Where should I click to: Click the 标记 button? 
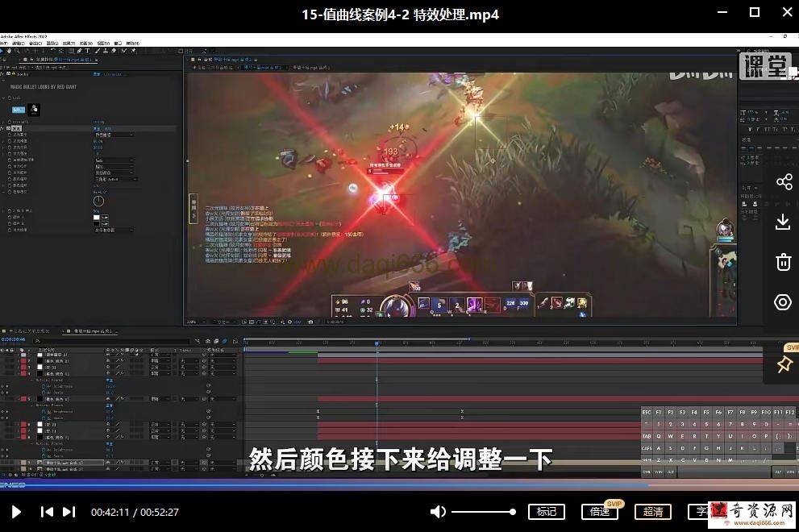click(x=547, y=512)
